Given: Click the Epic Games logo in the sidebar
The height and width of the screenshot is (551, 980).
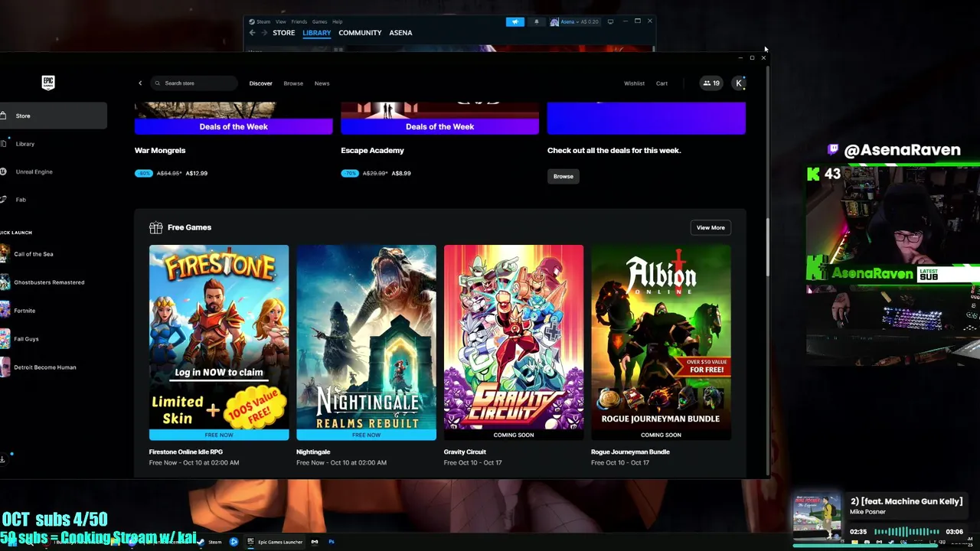Looking at the screenshot, I should point(48,83).
